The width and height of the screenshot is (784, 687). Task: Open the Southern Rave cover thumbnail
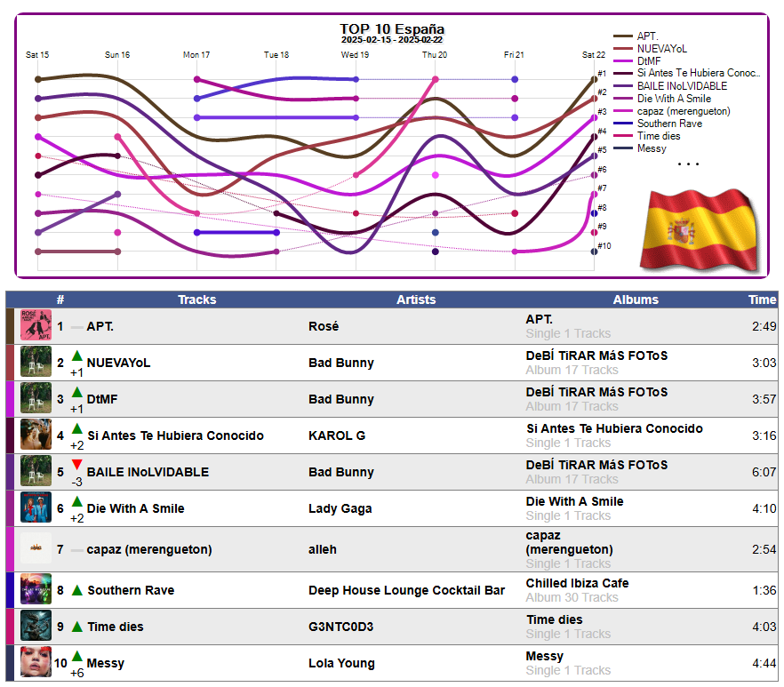click(x=36, y=589)
